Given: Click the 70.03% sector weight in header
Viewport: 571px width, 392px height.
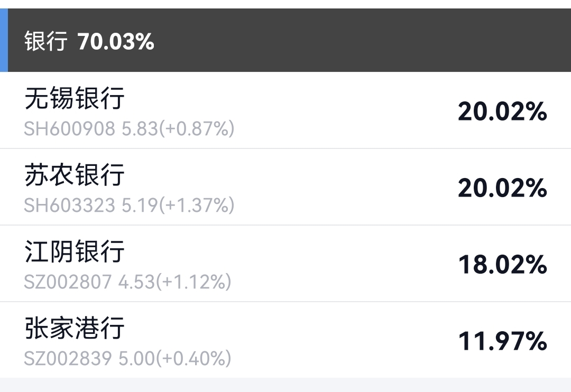Looking at the screenshot, I should [x=116, y=41].
